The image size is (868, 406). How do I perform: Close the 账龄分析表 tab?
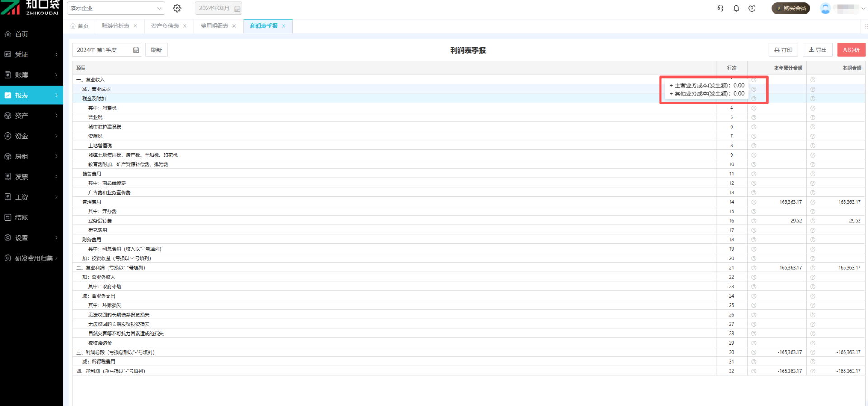(x=135, y=26)
